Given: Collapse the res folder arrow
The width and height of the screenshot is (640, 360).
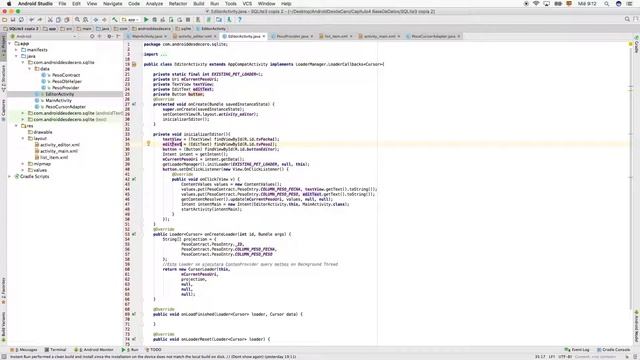Looking at the screenshot, I should (16, 126).
